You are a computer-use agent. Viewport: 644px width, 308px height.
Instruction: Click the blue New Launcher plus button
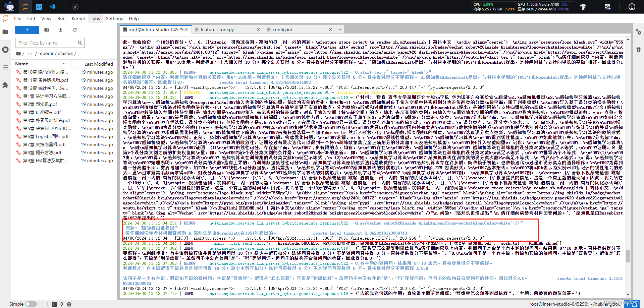(27, 30)
